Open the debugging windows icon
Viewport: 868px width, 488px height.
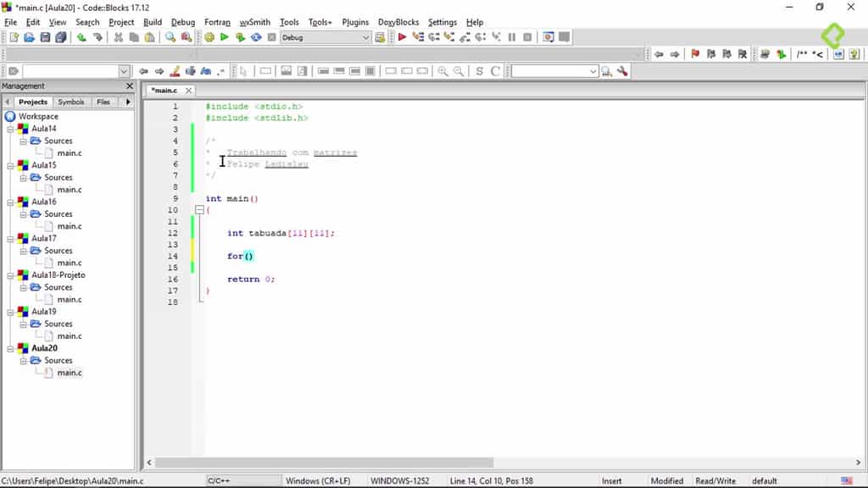click(x=548, y=37)
